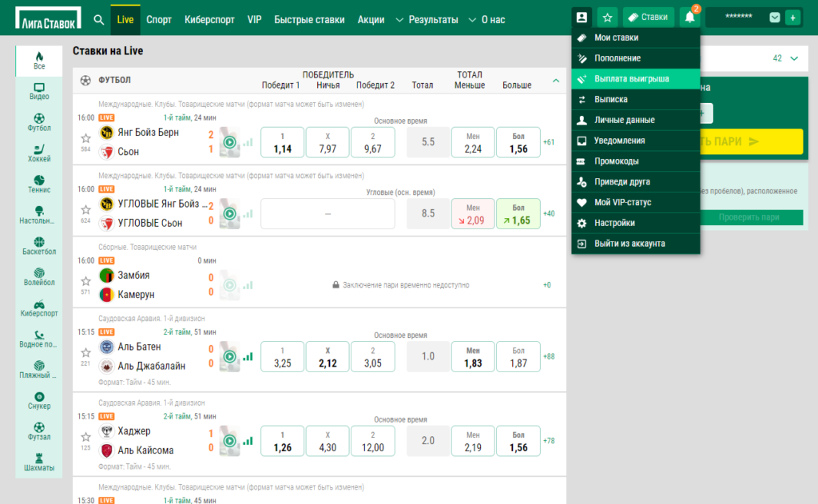Image resolution: width=818 pixels, height=504 pixels.
Task: Expand the Результаты dropdown
Action: pos(427,20)
